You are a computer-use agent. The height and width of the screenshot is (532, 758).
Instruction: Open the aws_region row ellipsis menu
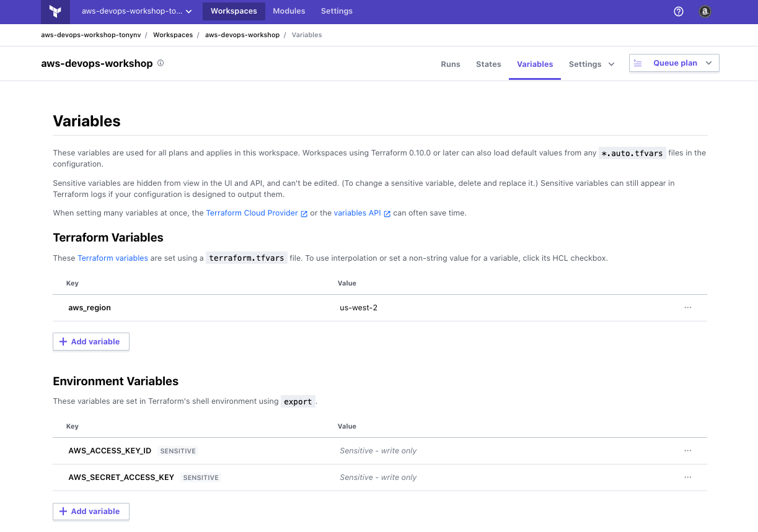[x=688, y=308]
